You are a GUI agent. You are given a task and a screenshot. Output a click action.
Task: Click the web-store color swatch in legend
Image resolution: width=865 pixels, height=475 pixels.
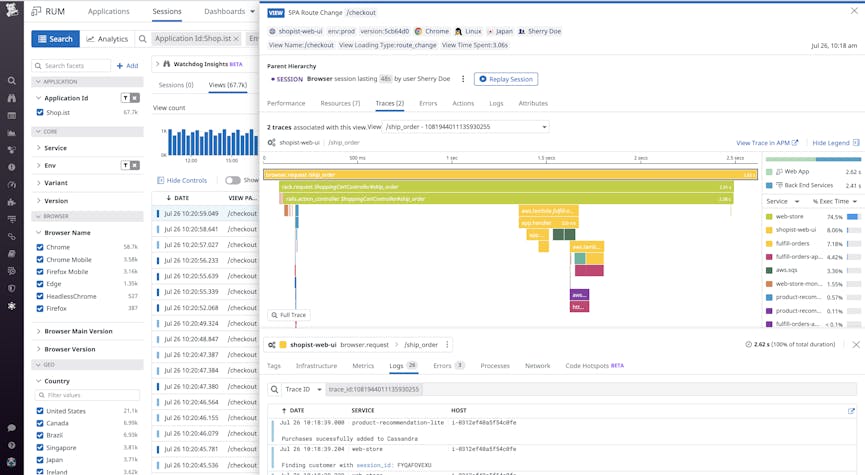770,216
